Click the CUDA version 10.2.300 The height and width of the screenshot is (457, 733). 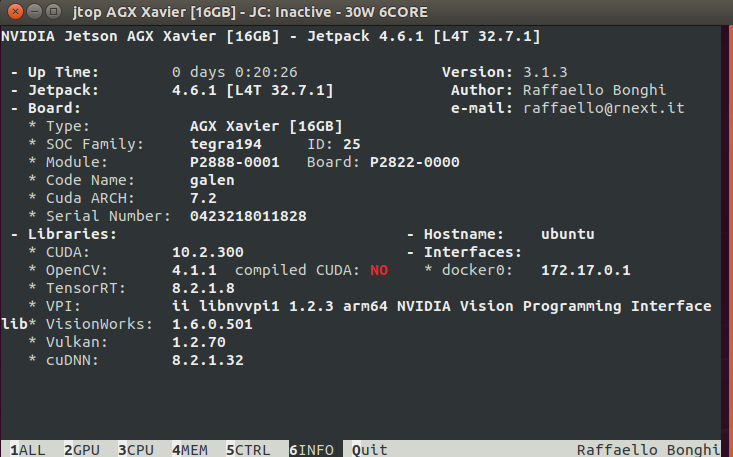pos(207,252)
